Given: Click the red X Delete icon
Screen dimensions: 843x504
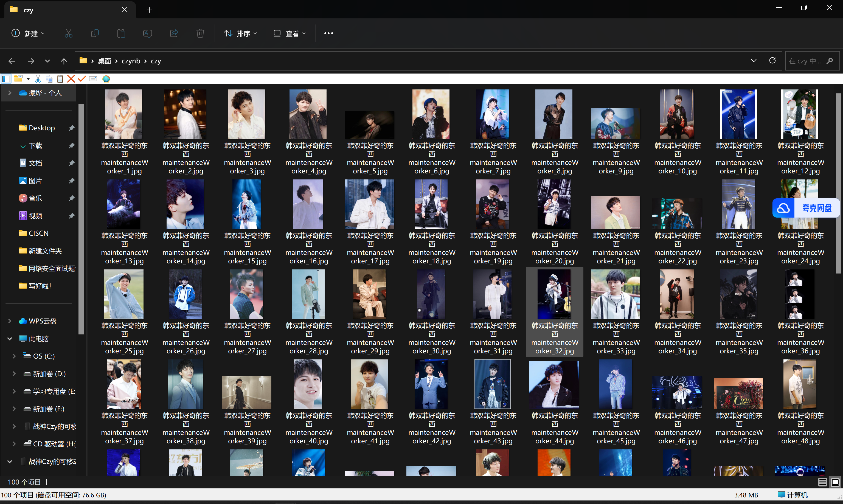Looking at the screenshot, I should pos(71,79).
